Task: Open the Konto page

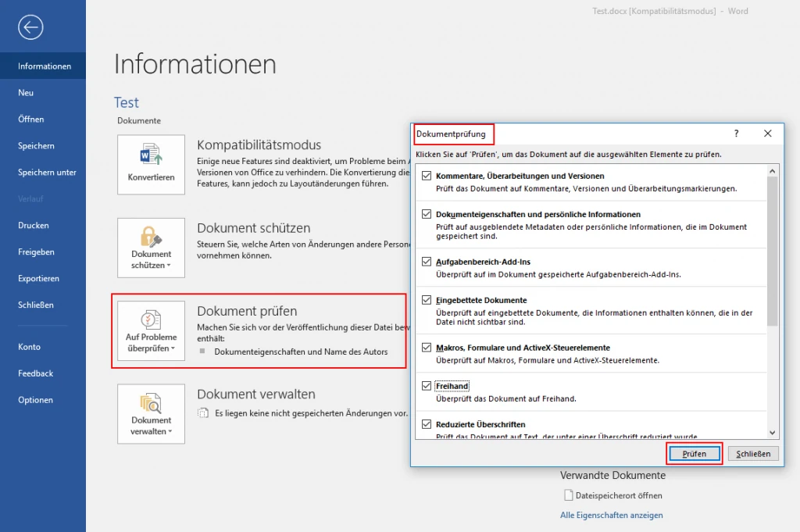Action: pyautogui.click(x=43, y=347)
